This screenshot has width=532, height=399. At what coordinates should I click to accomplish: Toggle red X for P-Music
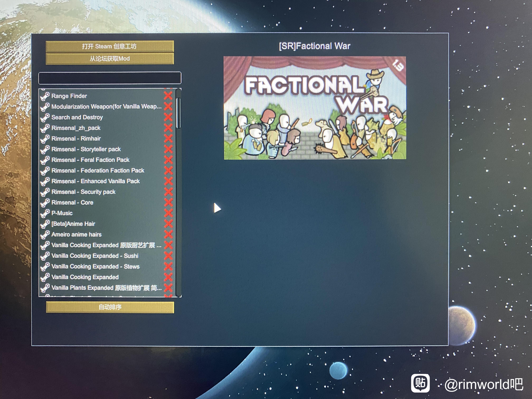pos(168,213)
